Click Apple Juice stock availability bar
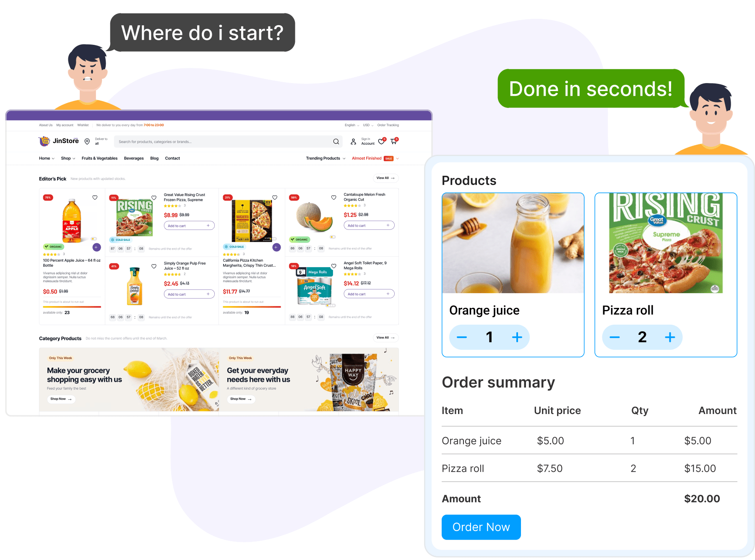 pyautogui.click(x=72, y=307)
